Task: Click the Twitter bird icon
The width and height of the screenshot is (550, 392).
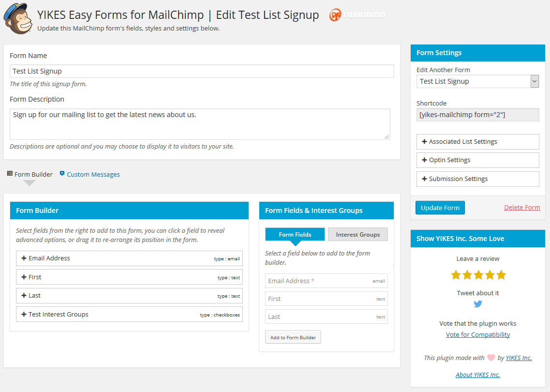Action: 478,304
